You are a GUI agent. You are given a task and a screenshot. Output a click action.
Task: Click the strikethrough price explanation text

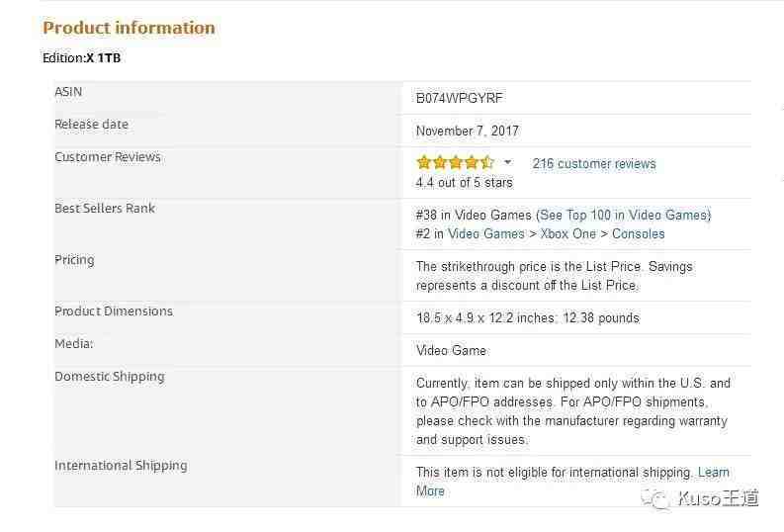[554, 276]
